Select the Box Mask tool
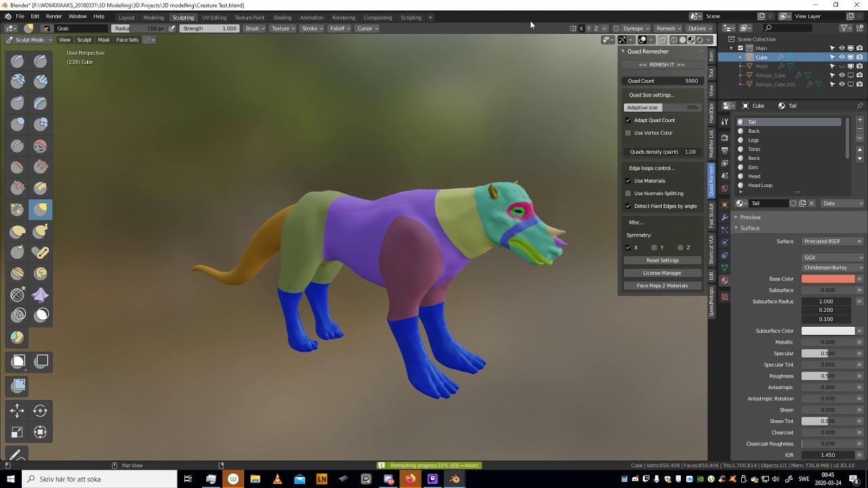The width and height of the screenshot is (868, 488). point(18,362)
